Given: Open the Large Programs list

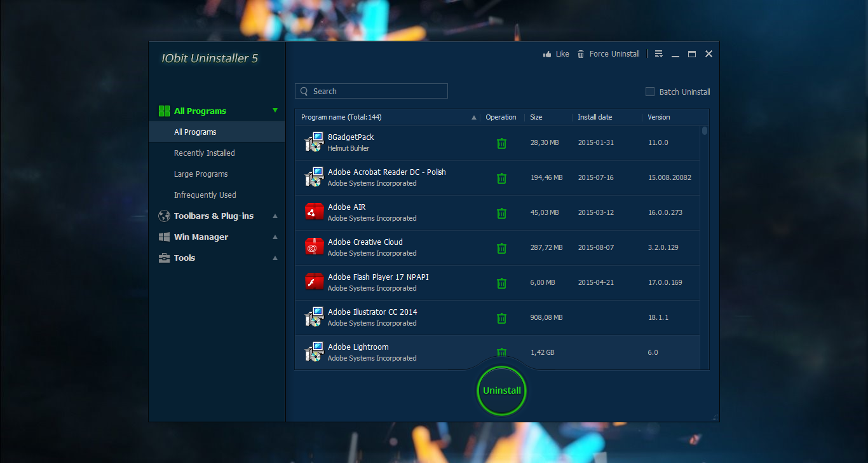Looking at the screenshot, I should point(201,174).
